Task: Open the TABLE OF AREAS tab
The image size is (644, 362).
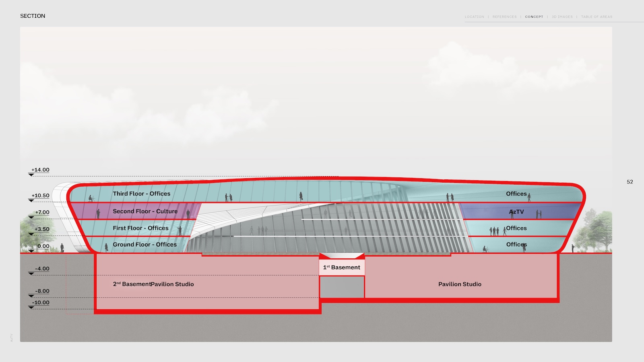Action: tap(597, 17)
